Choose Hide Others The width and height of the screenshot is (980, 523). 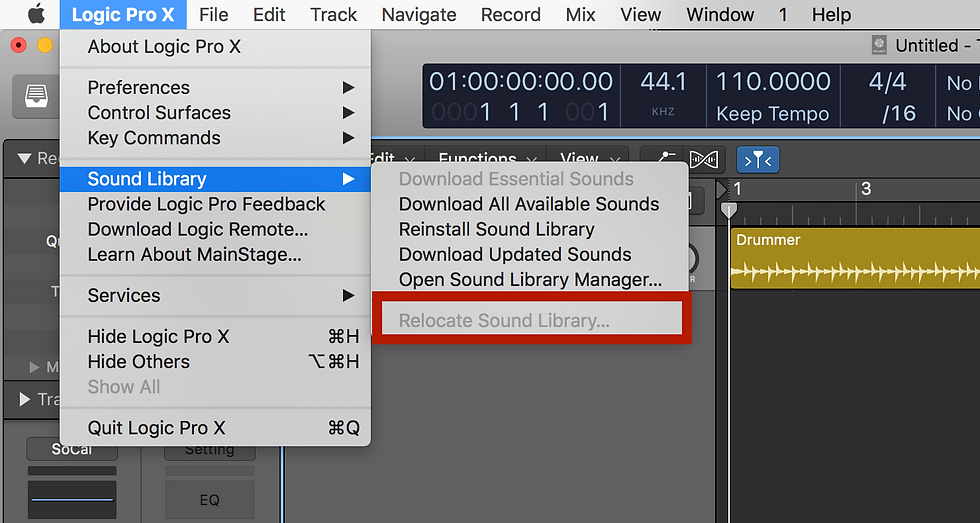pos(215,362)
